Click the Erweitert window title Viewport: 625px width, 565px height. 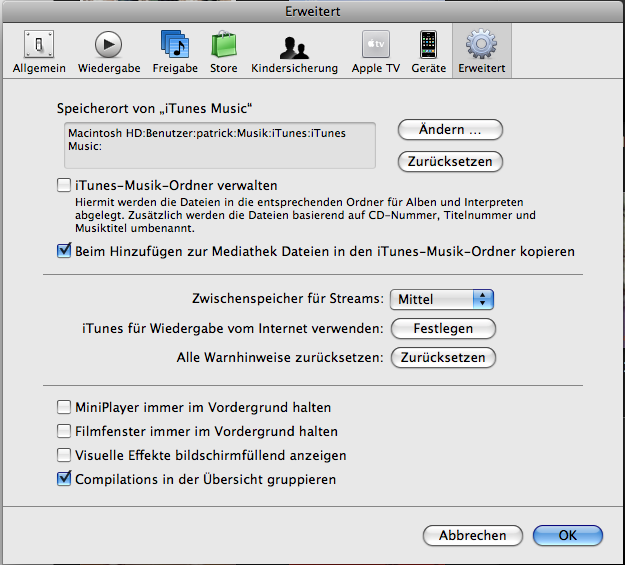click(x=312, y=12)
